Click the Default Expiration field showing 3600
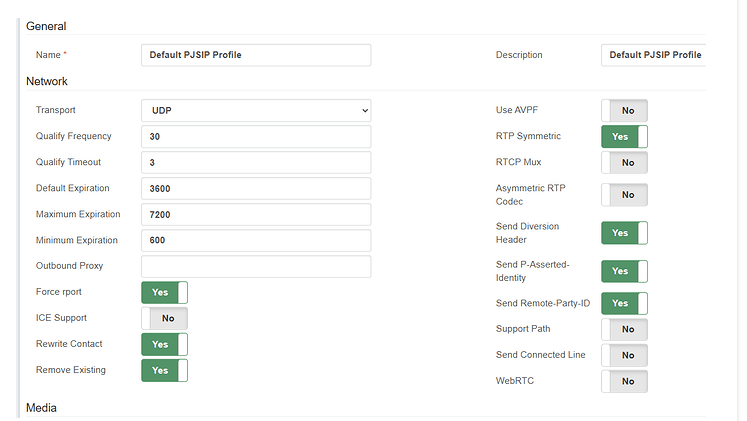 pos(256,189)
